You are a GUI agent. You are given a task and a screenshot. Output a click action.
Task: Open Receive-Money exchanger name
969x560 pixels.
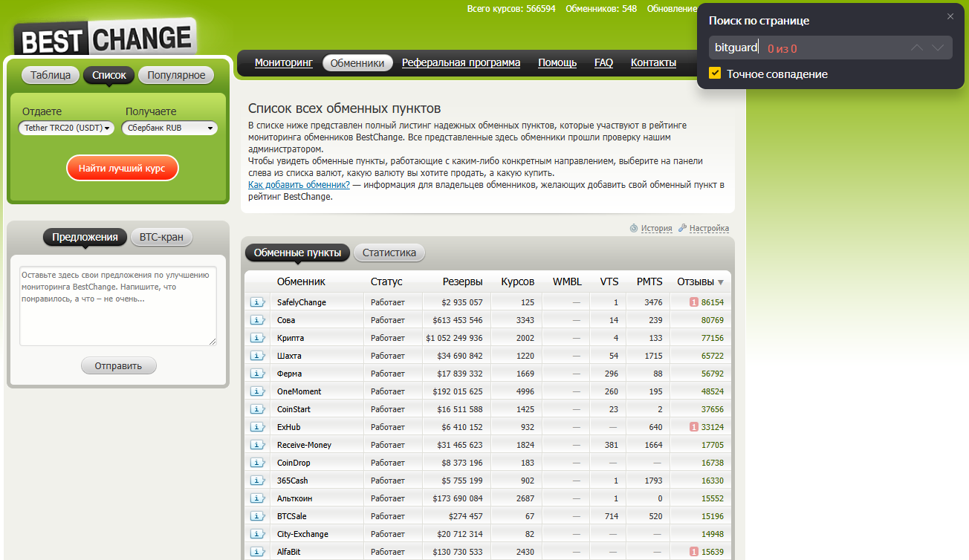point(304,445)
